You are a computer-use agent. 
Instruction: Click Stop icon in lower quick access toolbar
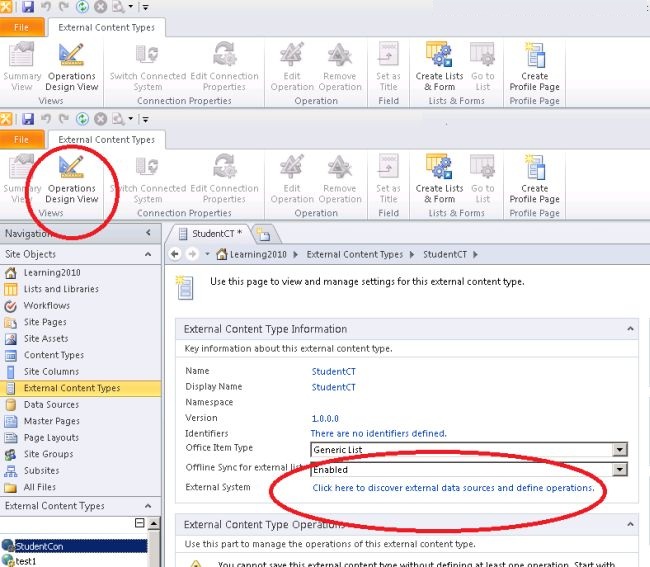[x=100, y=119]
